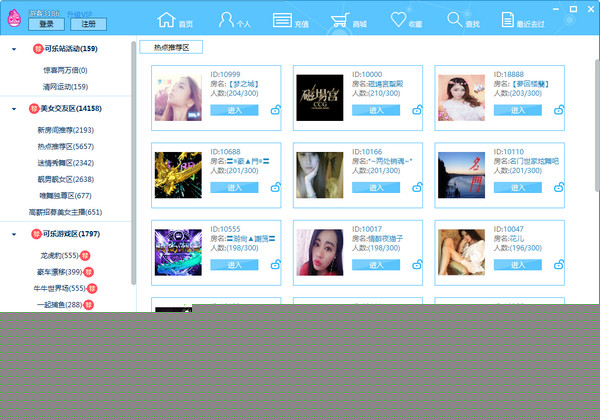600x420 pixels.
Task: Click lock icon on room ID:10047
Action: tap(559, 264)
